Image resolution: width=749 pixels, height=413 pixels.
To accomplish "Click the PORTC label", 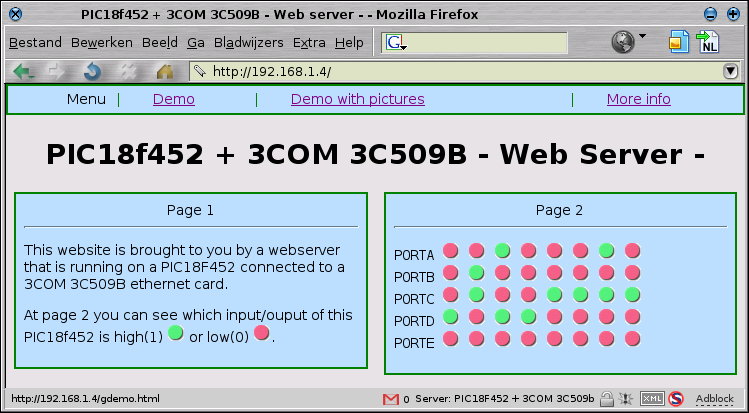I will point(414,299).
